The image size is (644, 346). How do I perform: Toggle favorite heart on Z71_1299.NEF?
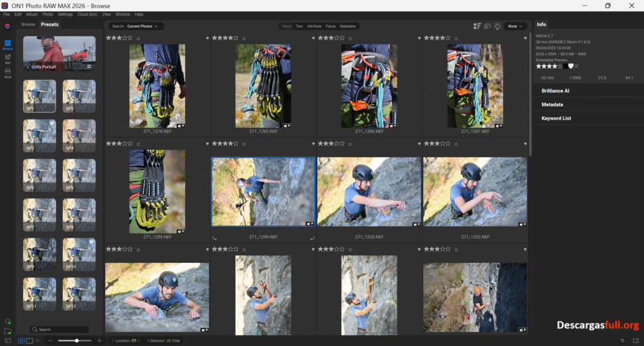(x=313, y=144)
